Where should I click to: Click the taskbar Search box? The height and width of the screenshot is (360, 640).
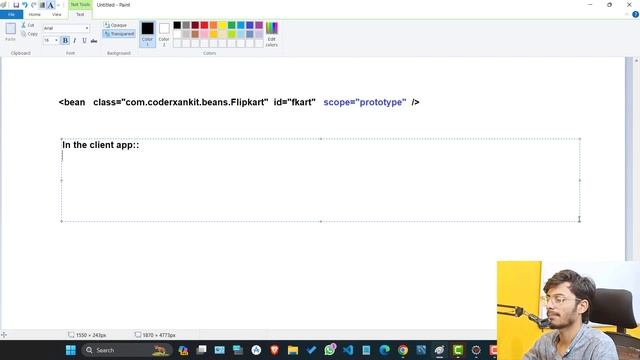pyautogui.click(x=126, y=350)
